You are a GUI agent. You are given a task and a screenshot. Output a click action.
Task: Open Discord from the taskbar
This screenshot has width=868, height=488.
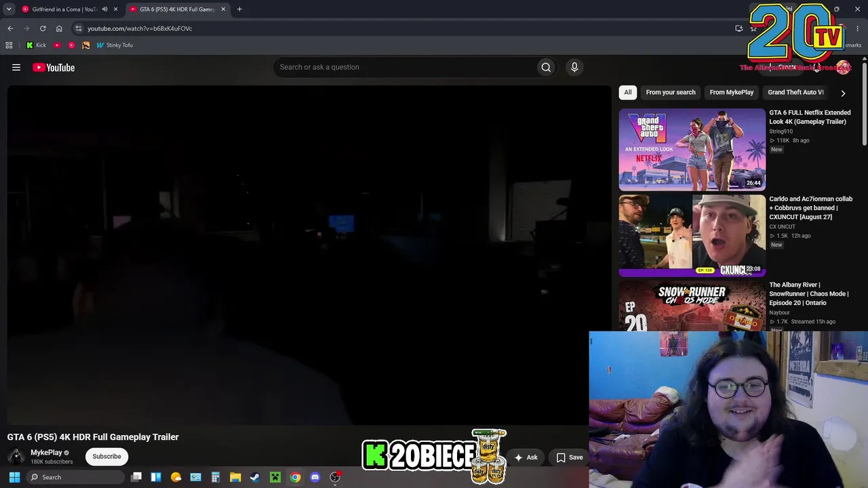[x=315, y=477]
